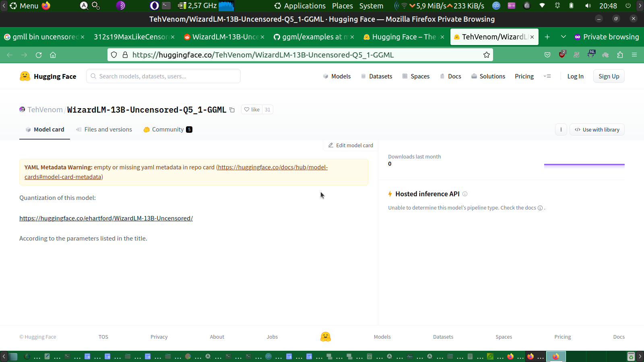644x362 pixels.
Task: Click the Wi-Fi network icon in the panel
Action: click(x=542, y=6)
